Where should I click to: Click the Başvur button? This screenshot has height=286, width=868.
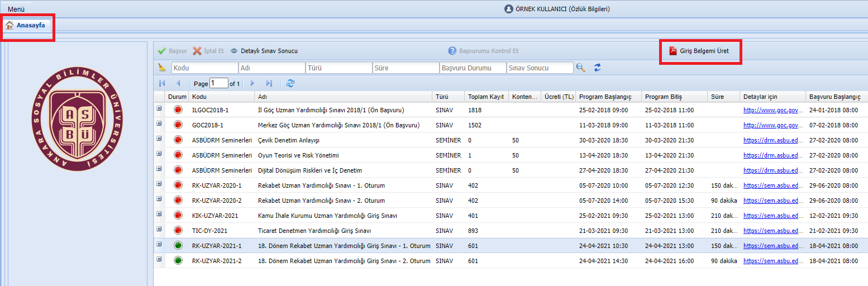pyautogui.click(x=172, y=51)
